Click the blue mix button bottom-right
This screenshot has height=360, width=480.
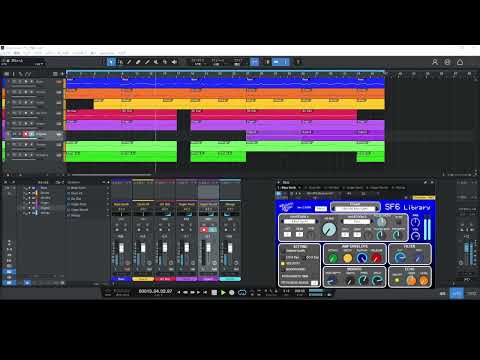click(457, 293)
